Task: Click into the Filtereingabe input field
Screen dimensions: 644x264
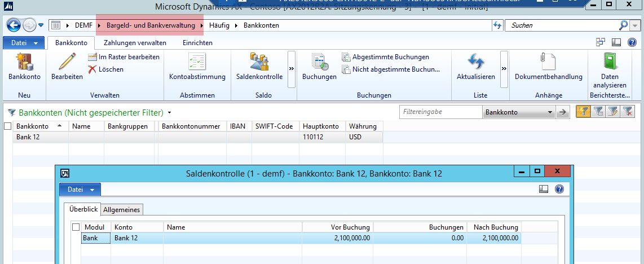Action: [x=440, y=113]
